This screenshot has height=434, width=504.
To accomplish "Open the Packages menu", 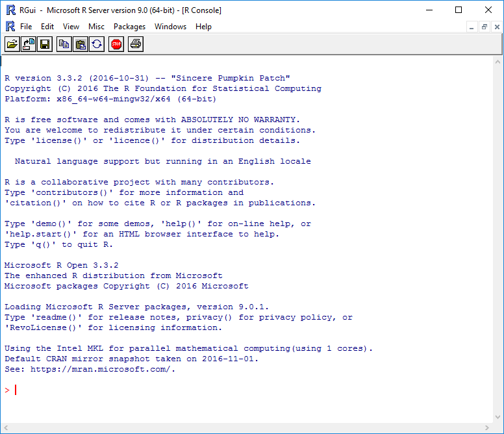I will (129, 27).
